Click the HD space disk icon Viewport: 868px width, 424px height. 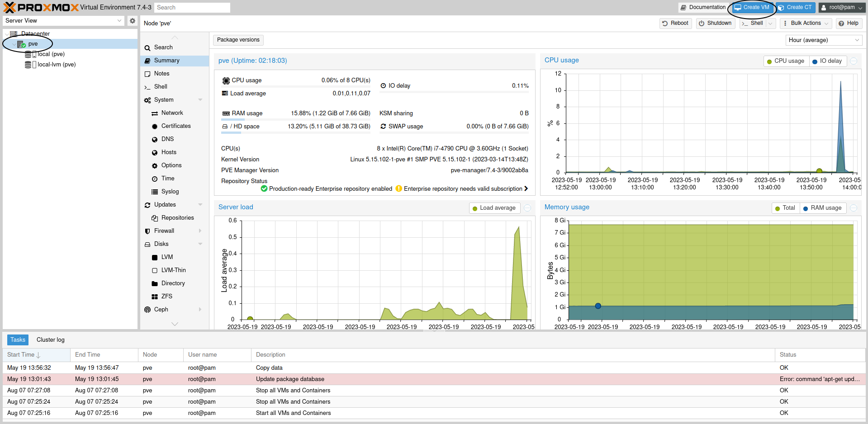pos(225,127)
